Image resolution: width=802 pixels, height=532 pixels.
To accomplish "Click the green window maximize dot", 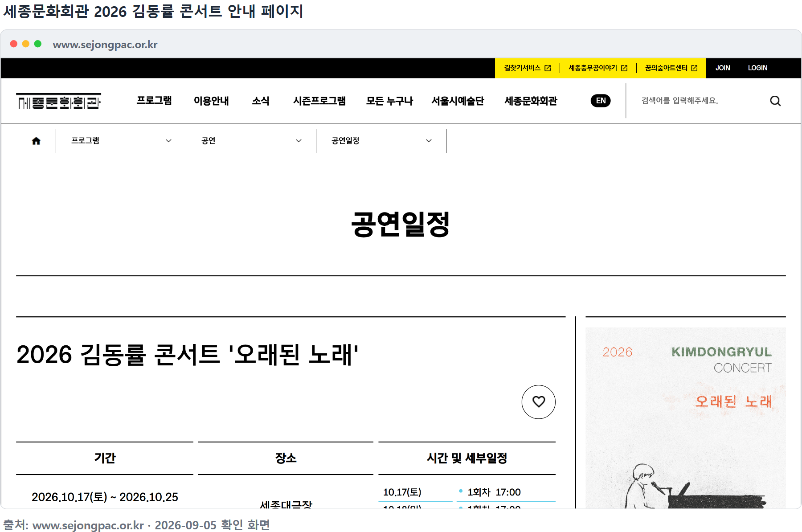I will click(38, 44).
